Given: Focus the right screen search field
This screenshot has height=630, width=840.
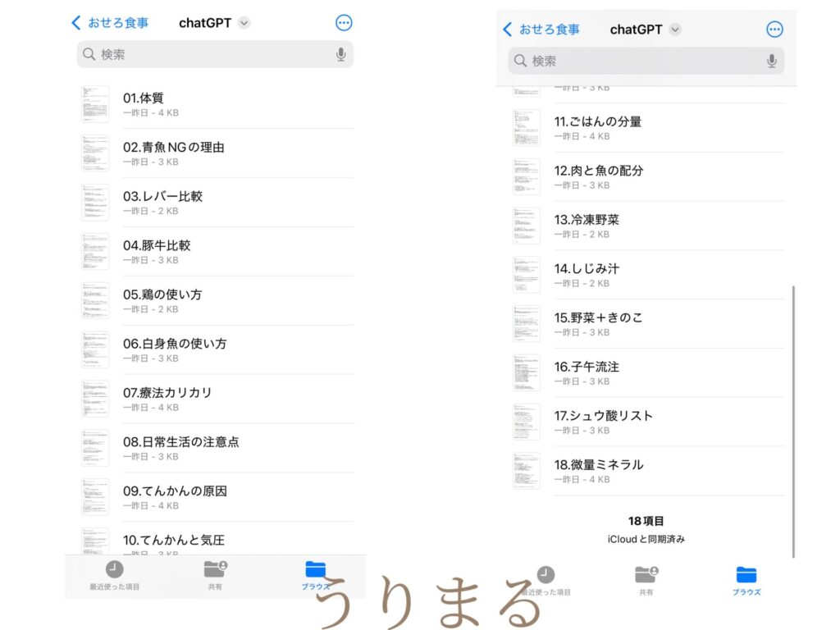Looking at the screenshot, I should click(646, 61).
